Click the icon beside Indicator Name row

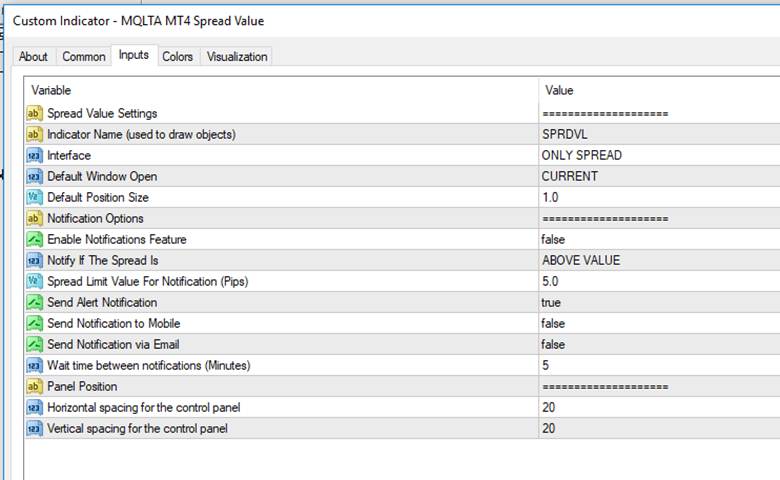34,134
